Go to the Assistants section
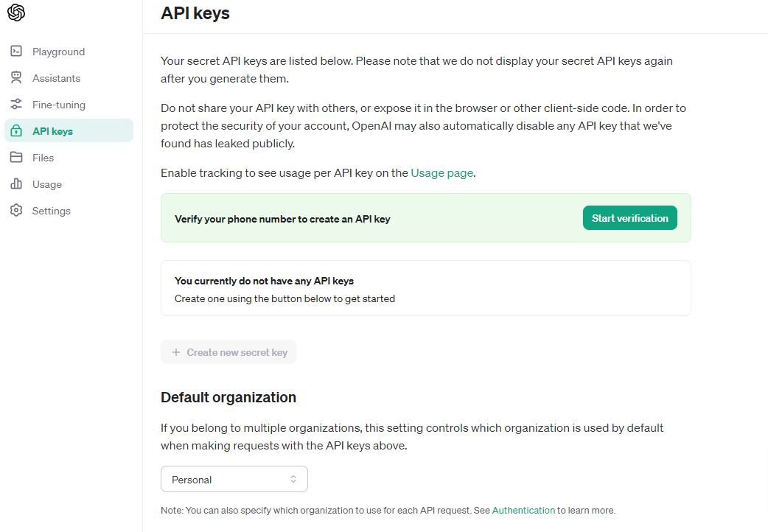 coord(56,78)
